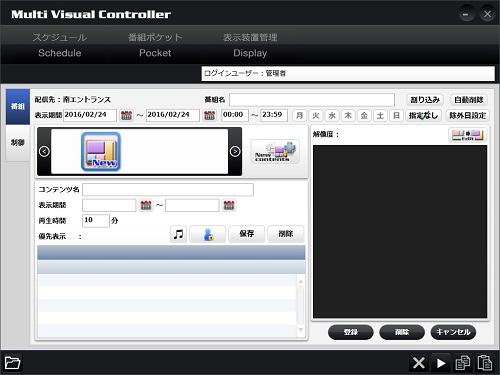Image resolution: width=500 pixels, height=375 pixels.
Task: Open calendar for content start date
Action: click(146, 205)
